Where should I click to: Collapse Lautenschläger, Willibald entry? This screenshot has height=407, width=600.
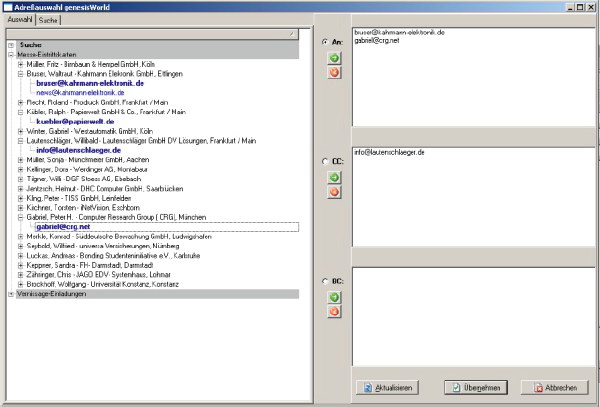coord(21,141)
